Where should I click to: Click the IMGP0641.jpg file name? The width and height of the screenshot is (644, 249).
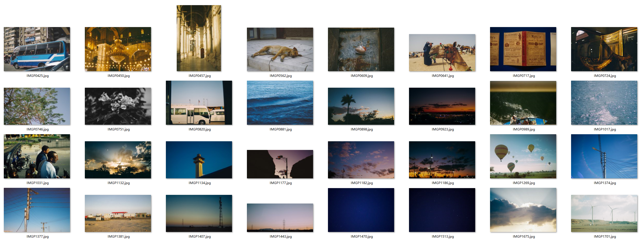tap(443, 76)
